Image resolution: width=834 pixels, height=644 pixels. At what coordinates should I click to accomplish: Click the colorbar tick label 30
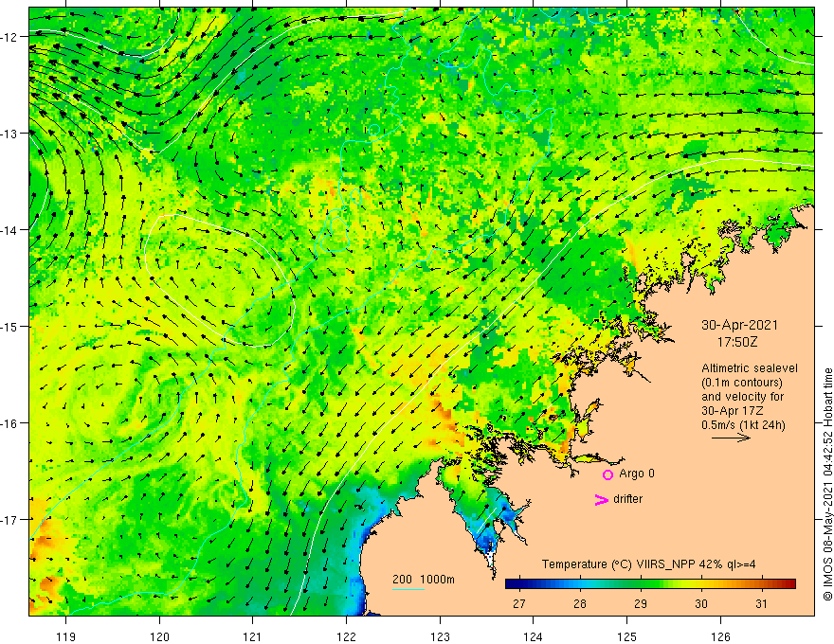point(701,603)
